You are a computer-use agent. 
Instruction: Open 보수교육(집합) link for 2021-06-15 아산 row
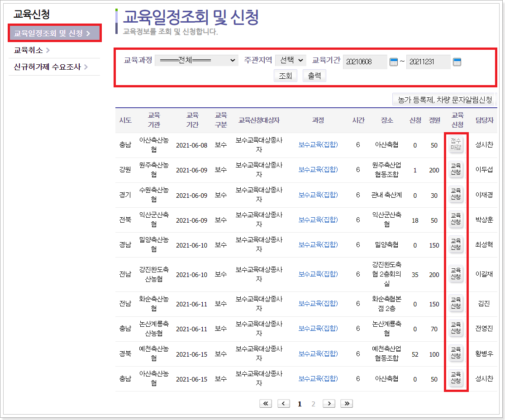pyautogui.click(x=318, y=378)
